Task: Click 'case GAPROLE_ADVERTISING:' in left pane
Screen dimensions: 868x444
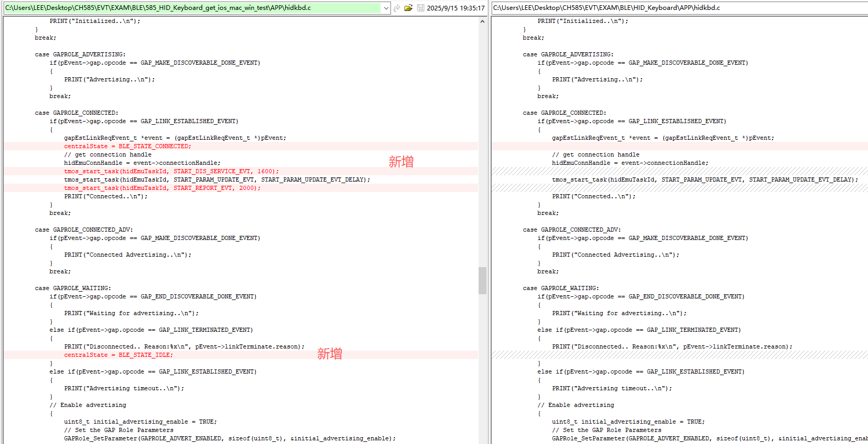Action: pyautogui.click(x=80, y=54)
